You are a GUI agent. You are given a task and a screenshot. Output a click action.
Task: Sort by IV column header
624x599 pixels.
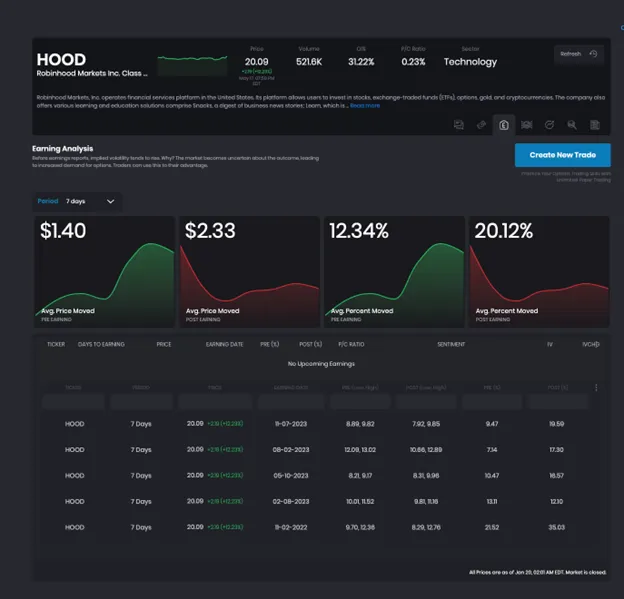click(550, 344)
